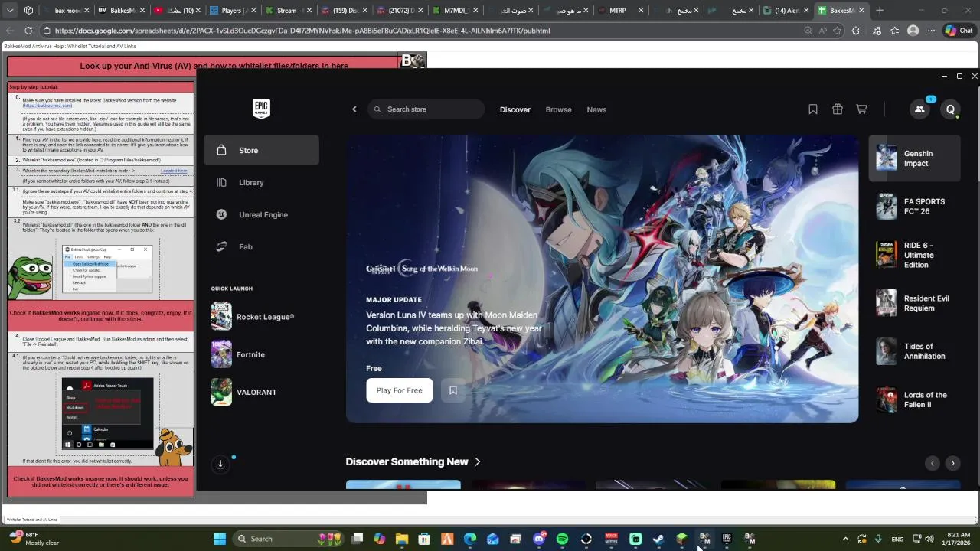980x551 pixels.
Task: Open the shopping cart in Epic header
Action: point(861,109)
